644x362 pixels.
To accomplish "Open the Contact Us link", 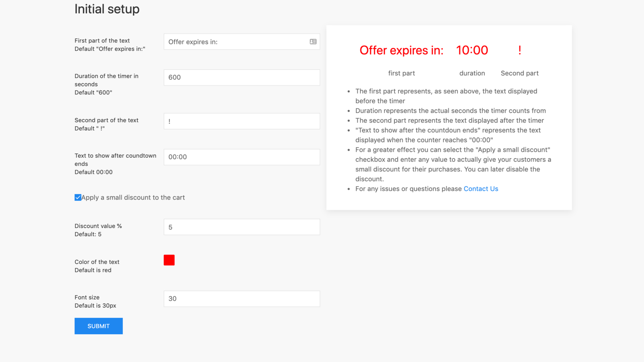I will pyautogui.click(x=481, y=189).
